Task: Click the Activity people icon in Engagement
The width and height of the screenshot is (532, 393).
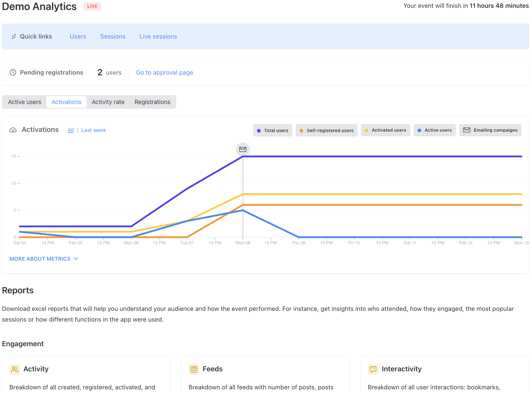Action: (14, 369)
